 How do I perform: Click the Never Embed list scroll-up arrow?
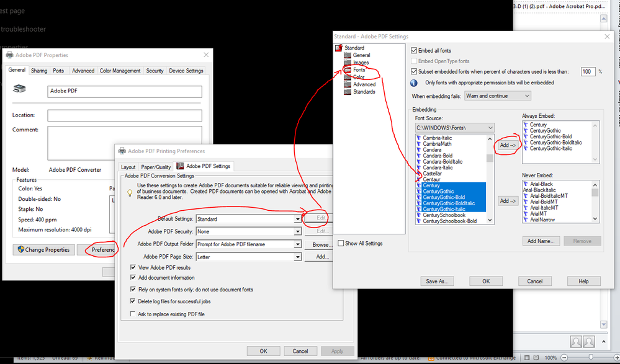[595, 185]
